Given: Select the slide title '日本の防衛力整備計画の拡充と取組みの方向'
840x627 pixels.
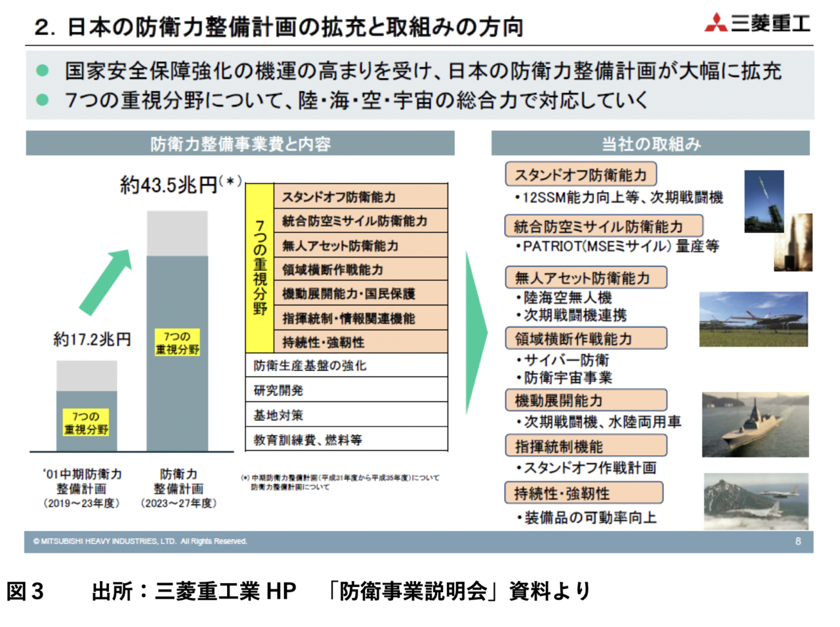Looking at the screenshot, I should pyautogui.click(x=295, y=27).
